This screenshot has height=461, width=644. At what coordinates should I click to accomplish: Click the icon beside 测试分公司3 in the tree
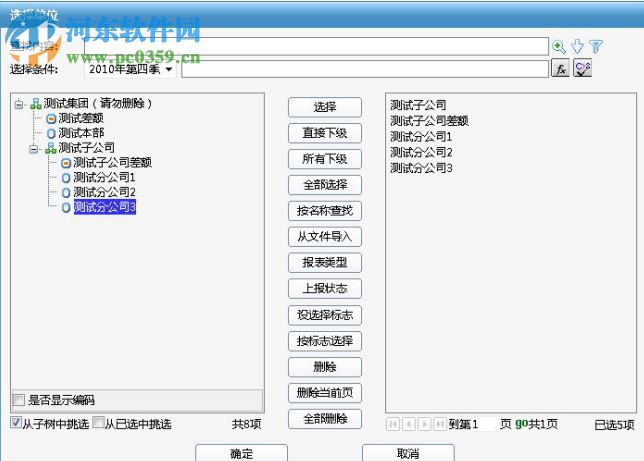pos(66,207)
